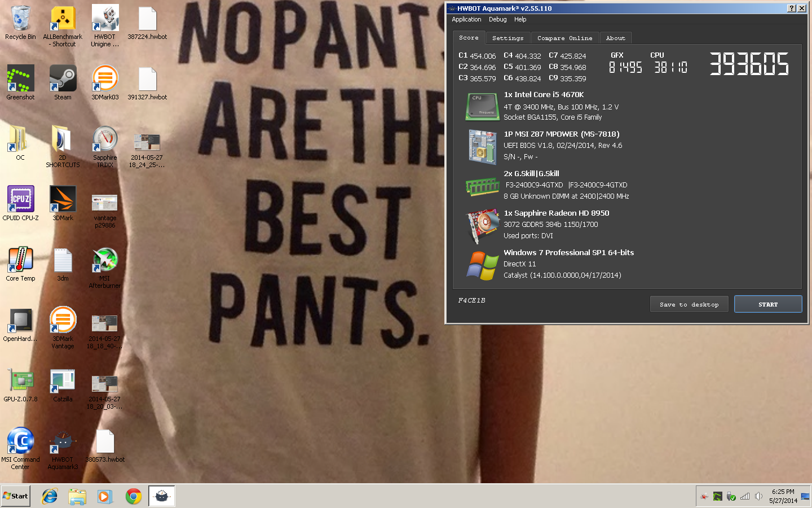Open the Help menu in Aquamark
The height and width of the screenshot is (508, 812).
(520, 19)
